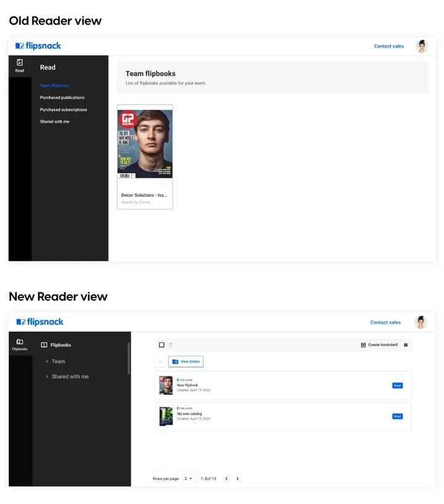444x504 pixels.
Task: Switch to grid view via the icon beside Create bookshelf
Action: click(x=406, y=344)
